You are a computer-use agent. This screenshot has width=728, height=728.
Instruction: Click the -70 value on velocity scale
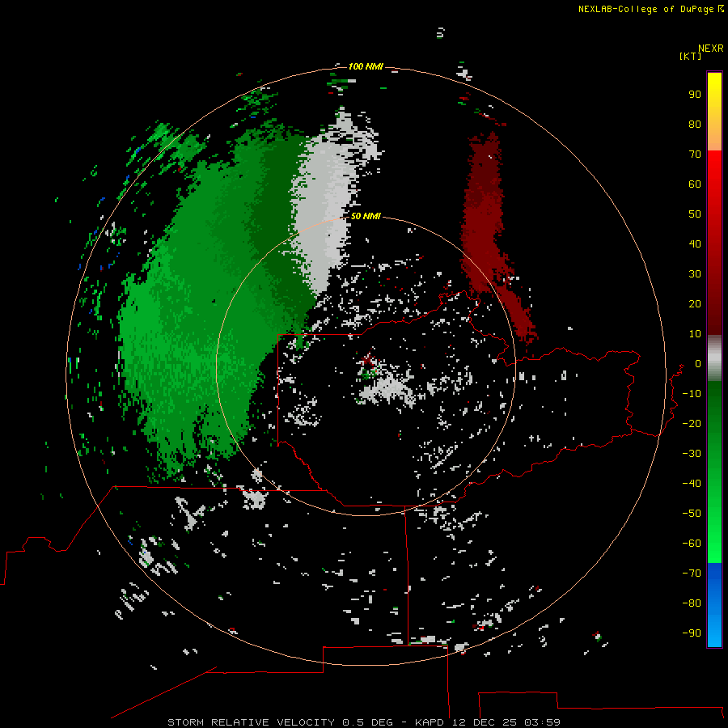tap(692, 573)
